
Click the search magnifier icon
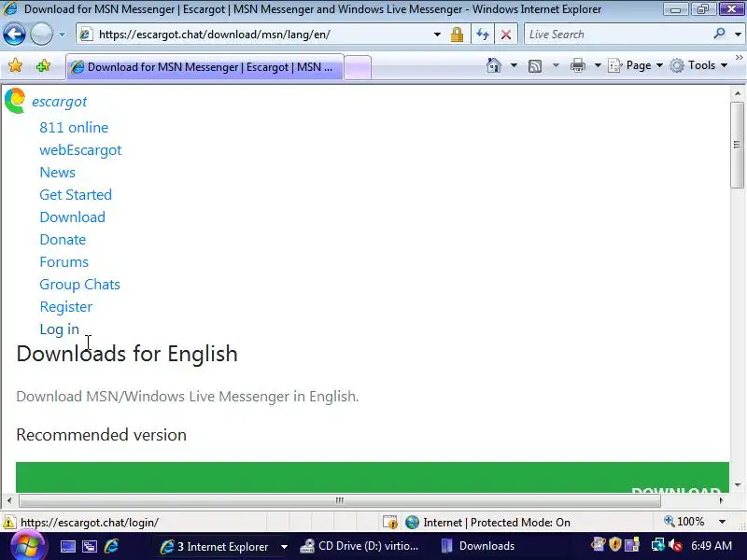(x=719, y=34)
